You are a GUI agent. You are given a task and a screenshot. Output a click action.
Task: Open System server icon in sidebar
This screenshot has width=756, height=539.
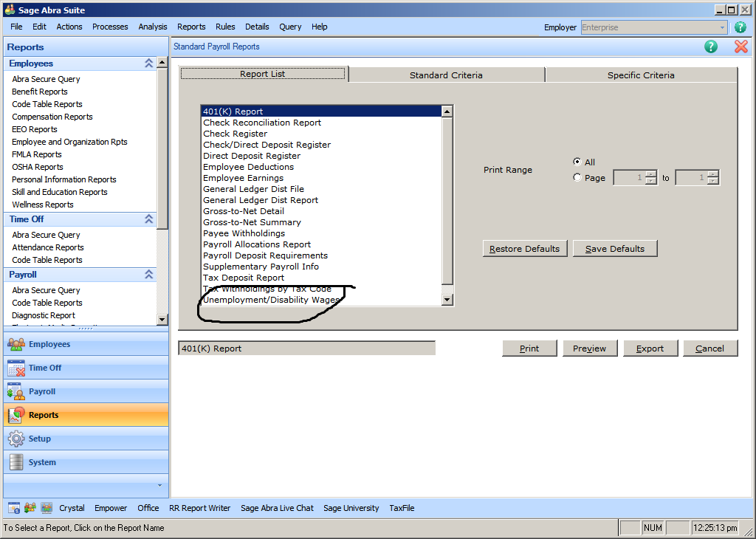click(x=16, y=462)
